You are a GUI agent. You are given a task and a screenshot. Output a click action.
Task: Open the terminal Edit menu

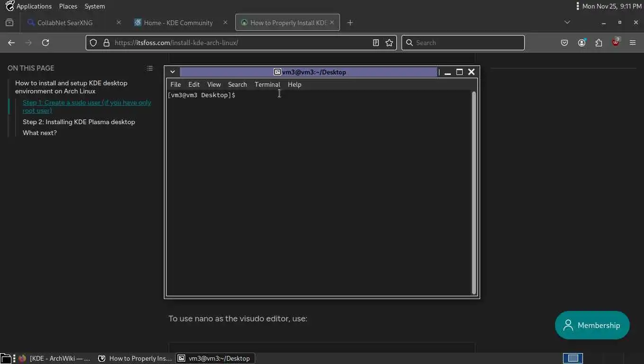194,84
